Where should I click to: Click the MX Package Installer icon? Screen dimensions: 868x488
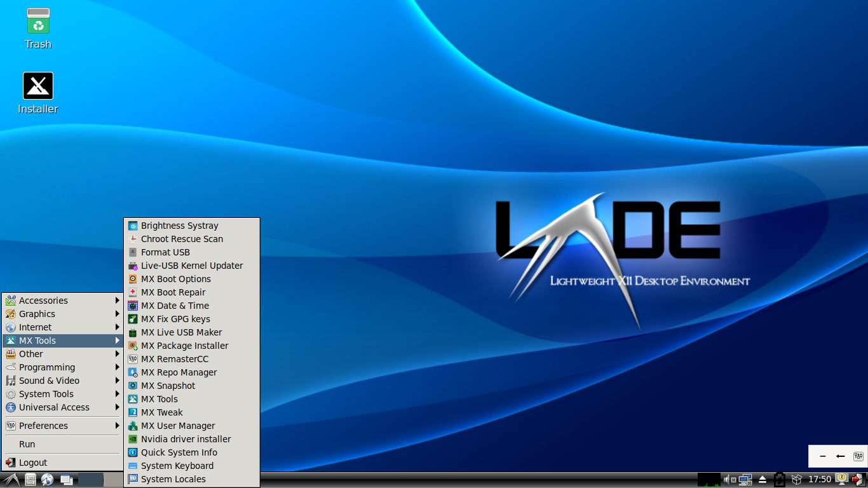133,346
